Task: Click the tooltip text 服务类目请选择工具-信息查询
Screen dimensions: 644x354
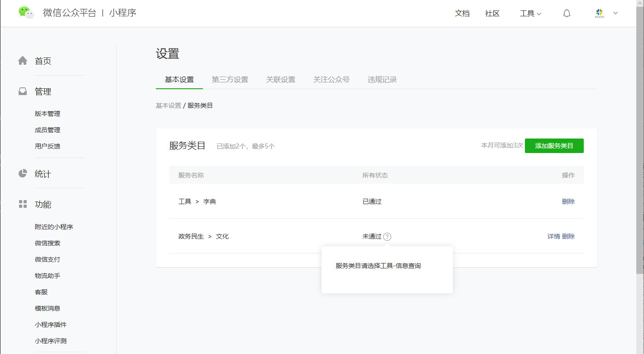Action: pyautogui.click(x=378, y=266)
